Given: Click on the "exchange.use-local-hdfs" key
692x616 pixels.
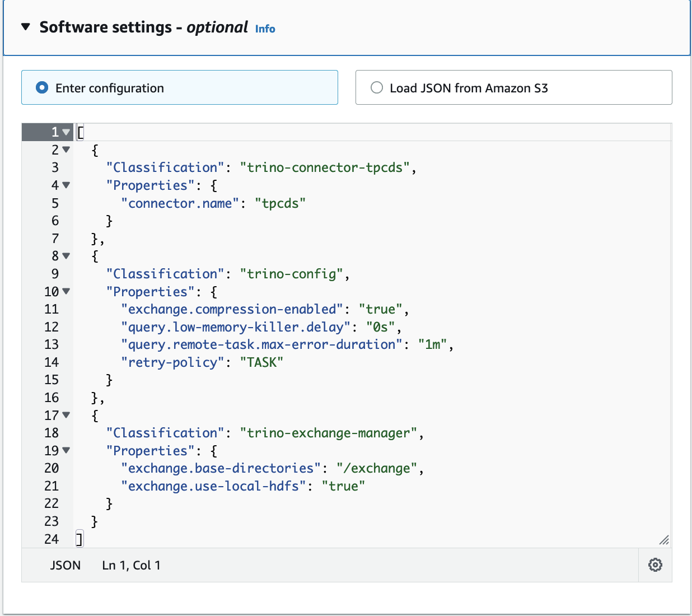Looking at the screenshot, I should [x=213, y=486].
